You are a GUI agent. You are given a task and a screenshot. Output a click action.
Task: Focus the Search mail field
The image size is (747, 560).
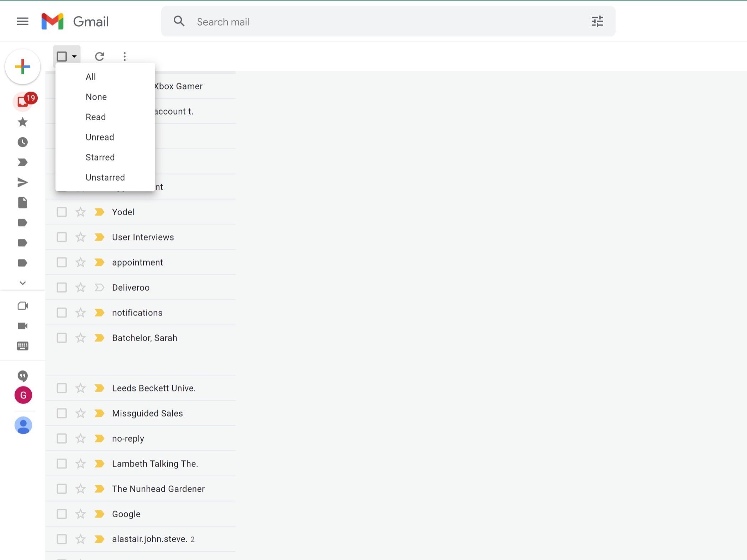click(x=388, y=22)
